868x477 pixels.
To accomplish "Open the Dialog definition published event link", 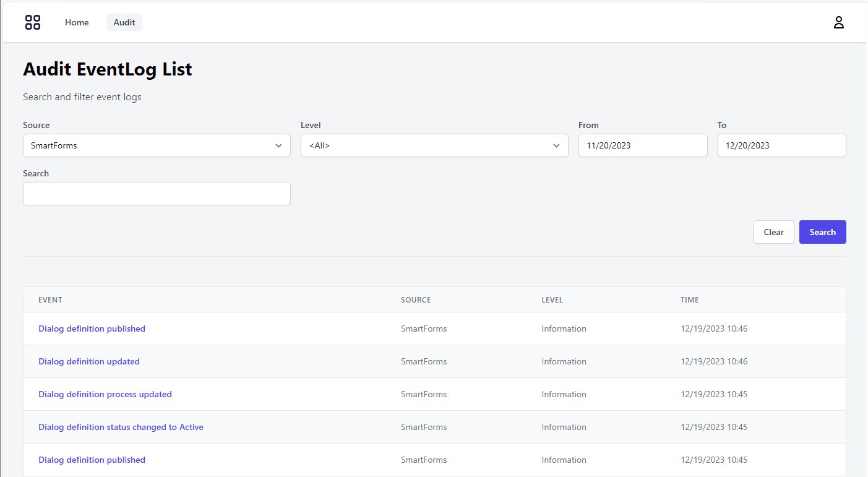I will click(x=92, y=329).
